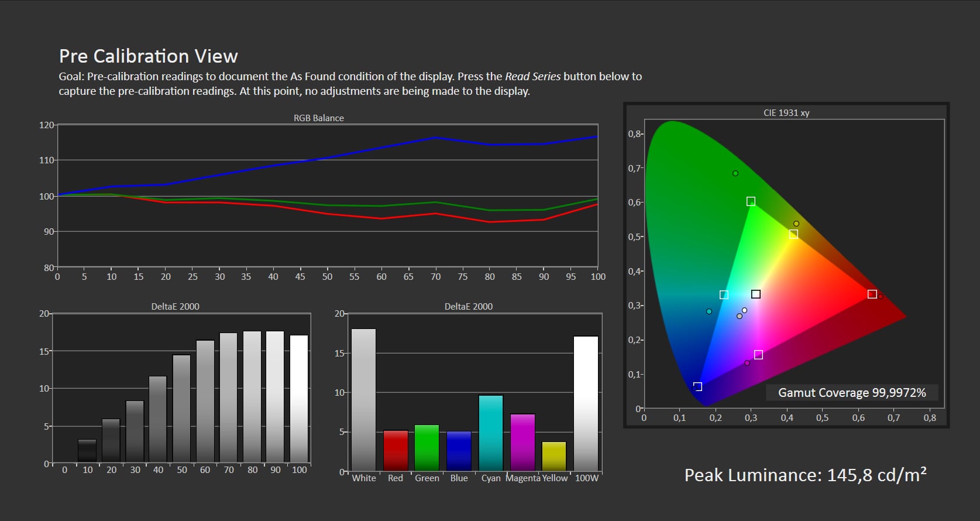This screenshot has height=521, width=980.
Task: Click the Red bar in DeltaE 2000 chart
Action: click(396, 450)
